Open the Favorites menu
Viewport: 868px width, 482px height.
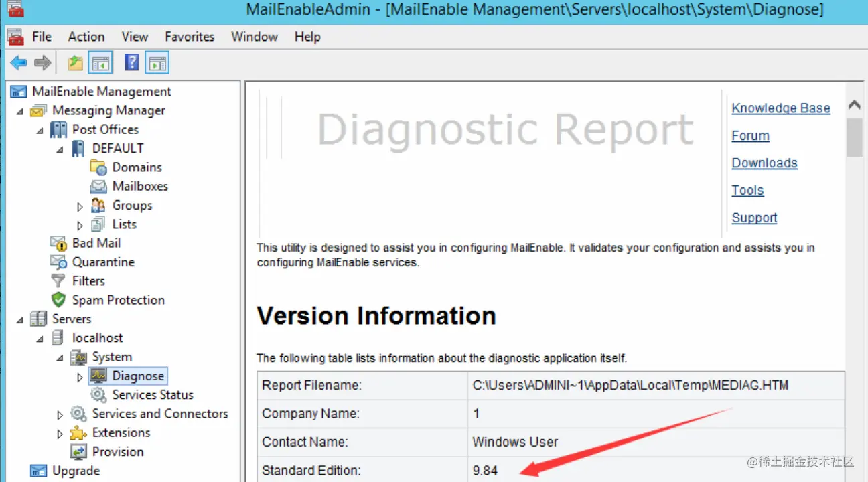click(190, 37)
